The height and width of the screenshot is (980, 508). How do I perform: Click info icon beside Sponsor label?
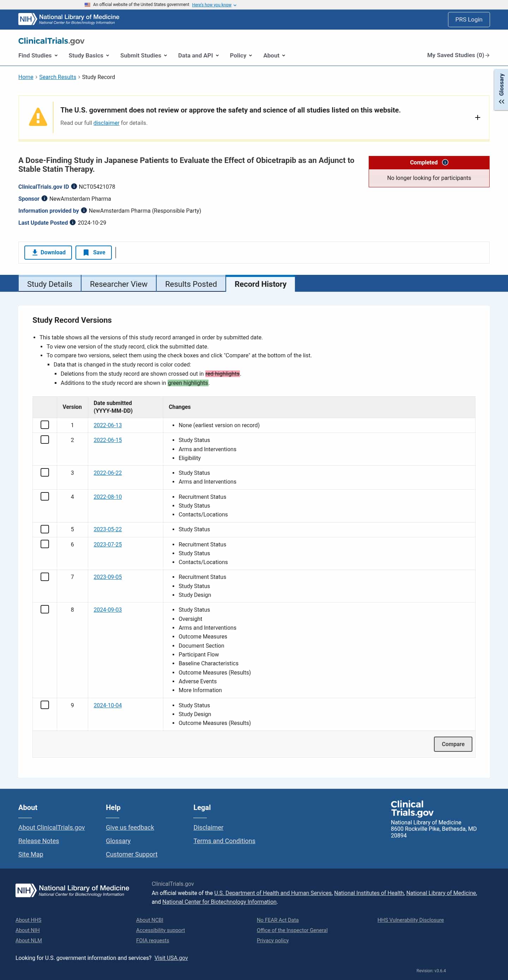click(x=44, y=198)
